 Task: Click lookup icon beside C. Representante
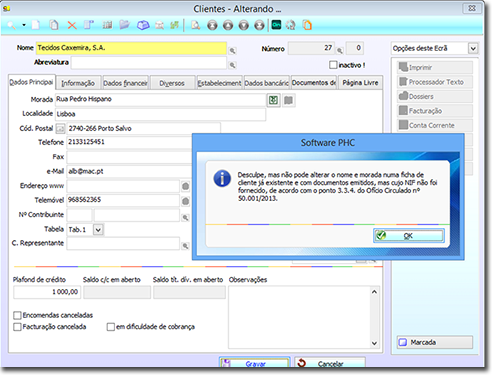click(185, 246)
